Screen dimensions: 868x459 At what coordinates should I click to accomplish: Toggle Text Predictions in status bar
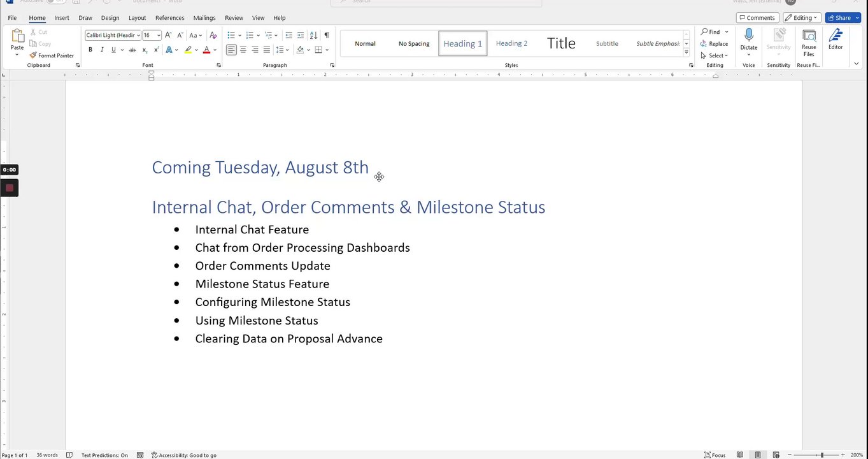104,455
